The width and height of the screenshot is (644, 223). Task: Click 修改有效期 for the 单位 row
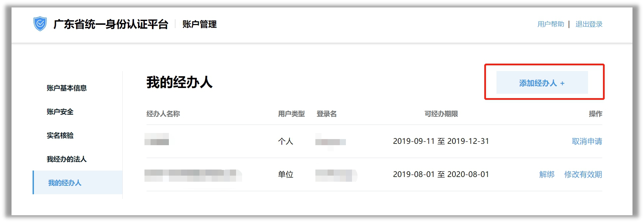[x=583, y=175]
